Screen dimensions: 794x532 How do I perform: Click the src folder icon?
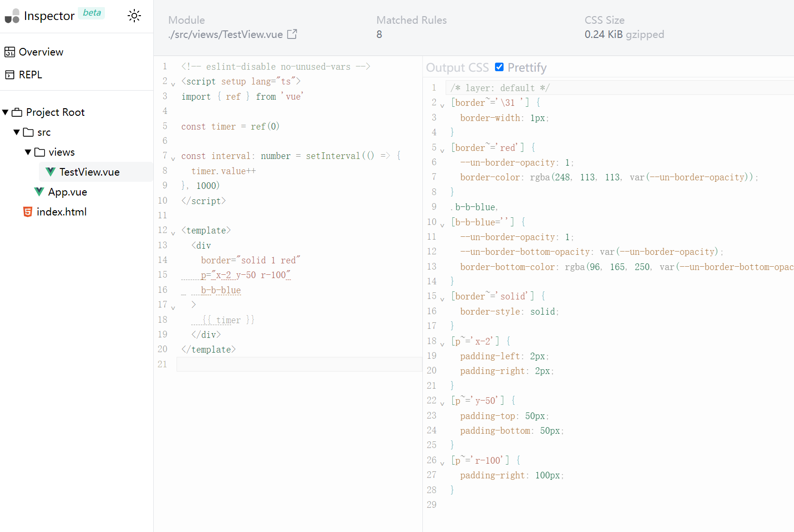pyautogui.click(x=28, y=132)
